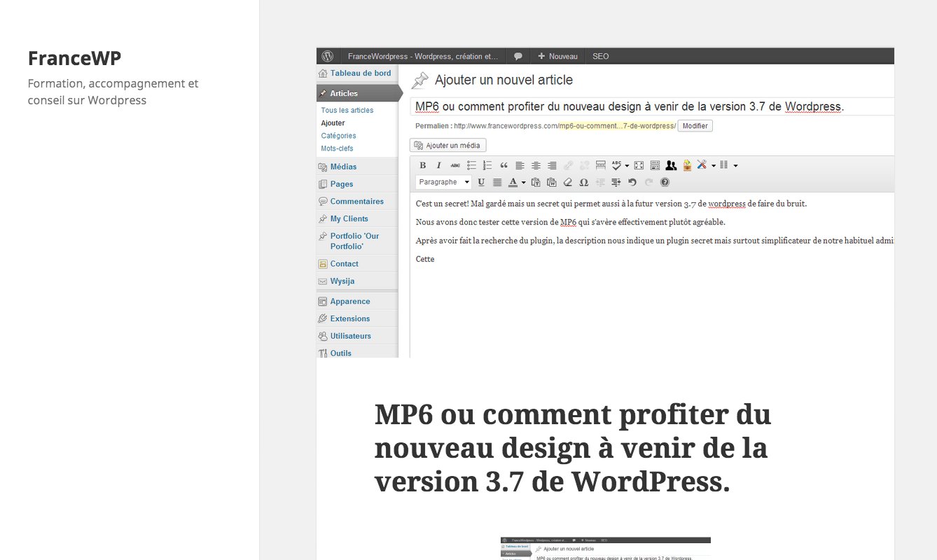
Task: Open Commentaires in the sidebar
Action: (357, 201)
